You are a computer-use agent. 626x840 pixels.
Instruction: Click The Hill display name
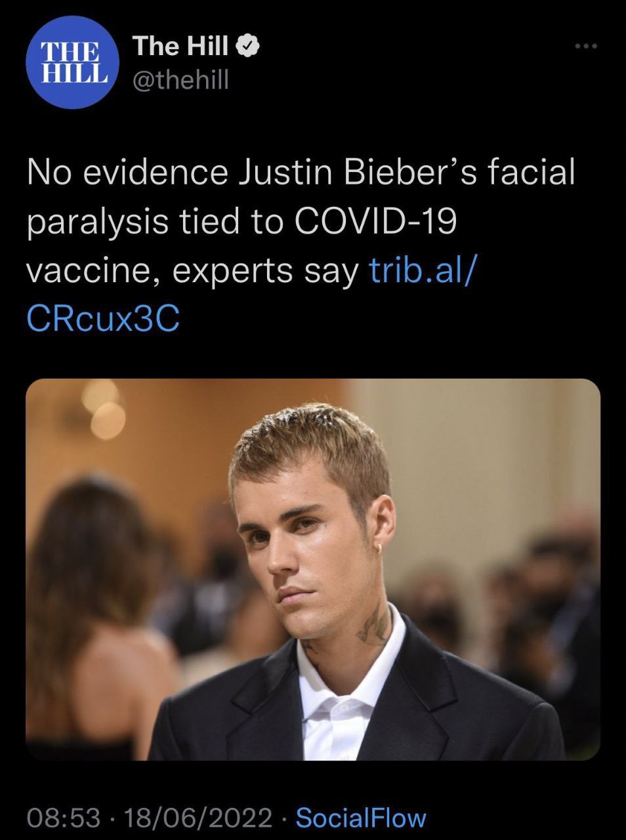pos(180,46)
